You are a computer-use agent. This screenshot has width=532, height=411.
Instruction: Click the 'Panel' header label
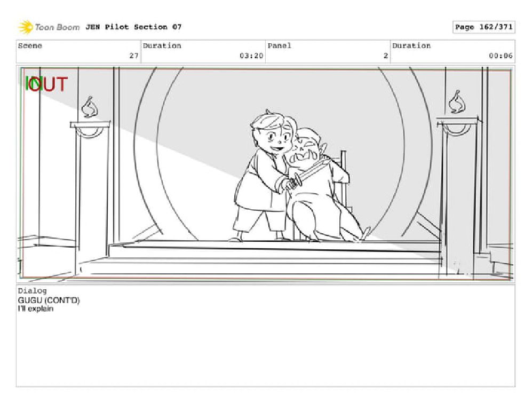click(x=279, y=46)
